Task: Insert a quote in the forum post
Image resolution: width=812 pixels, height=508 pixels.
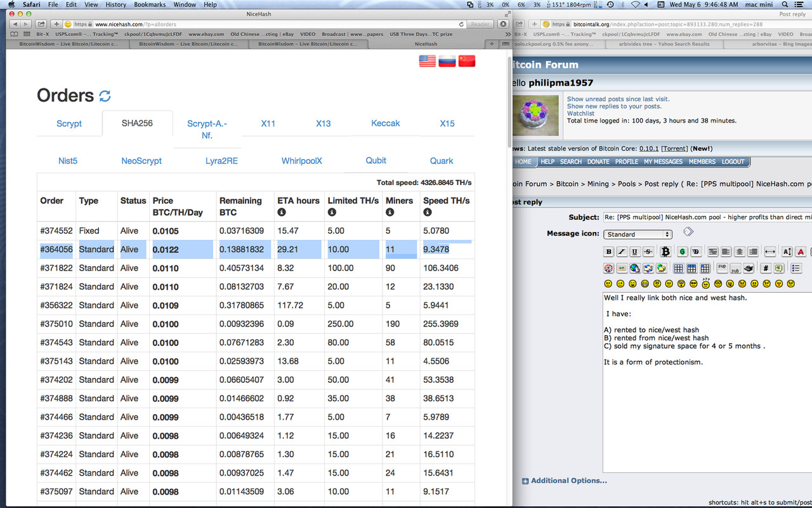Action: click(x=779, y=268)
